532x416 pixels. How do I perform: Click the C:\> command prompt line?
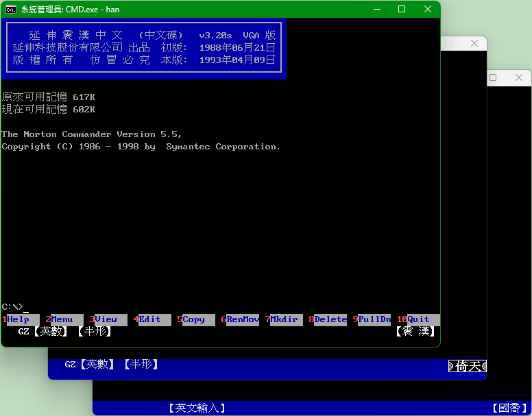coord(15,307)
